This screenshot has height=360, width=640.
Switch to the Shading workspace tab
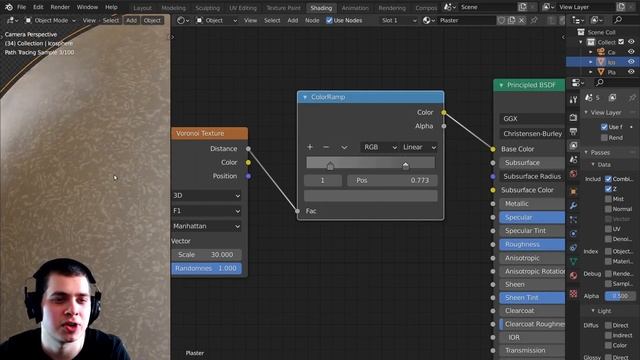click(321, 8)
